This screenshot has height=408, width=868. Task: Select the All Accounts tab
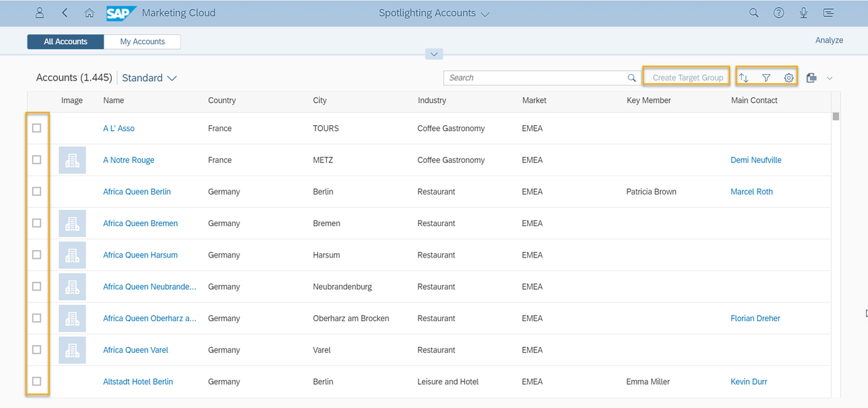[x=66, y=42]
